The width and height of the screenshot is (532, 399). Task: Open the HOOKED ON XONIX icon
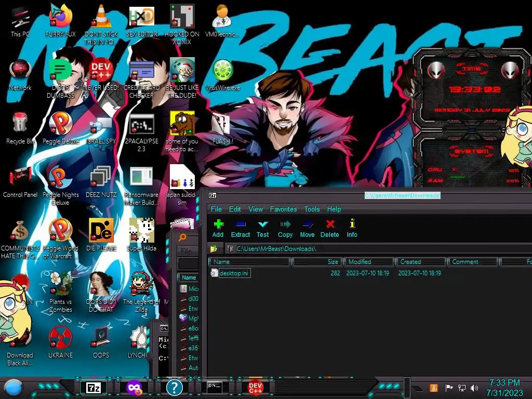pyautogui.click(x=182, y=24)
